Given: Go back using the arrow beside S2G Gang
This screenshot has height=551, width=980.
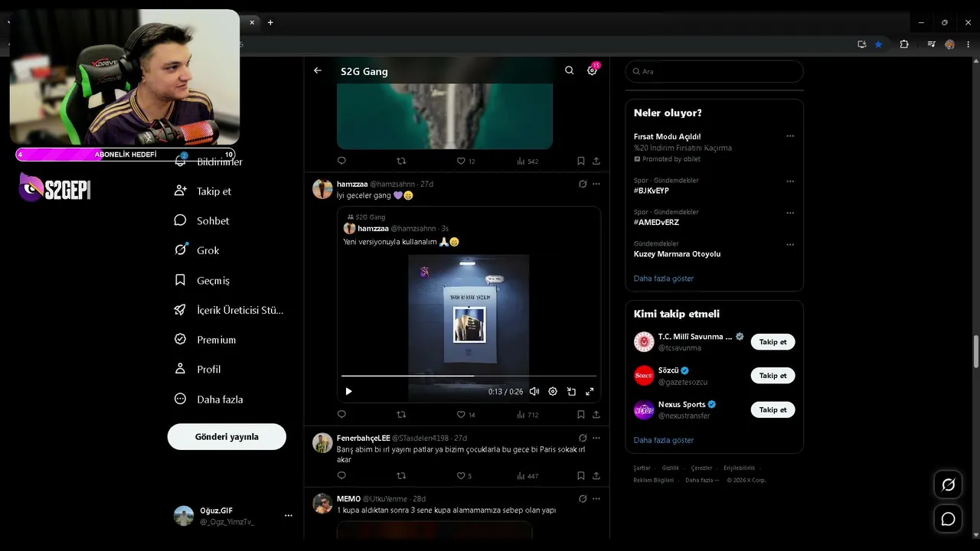Looking at the screenshot, I should pyautogui.click(x=318, y=70).
